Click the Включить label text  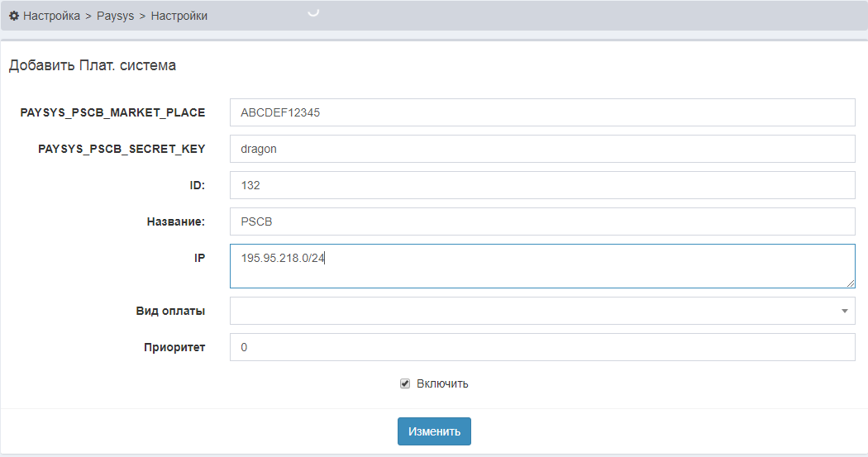(x=442, y=383)
